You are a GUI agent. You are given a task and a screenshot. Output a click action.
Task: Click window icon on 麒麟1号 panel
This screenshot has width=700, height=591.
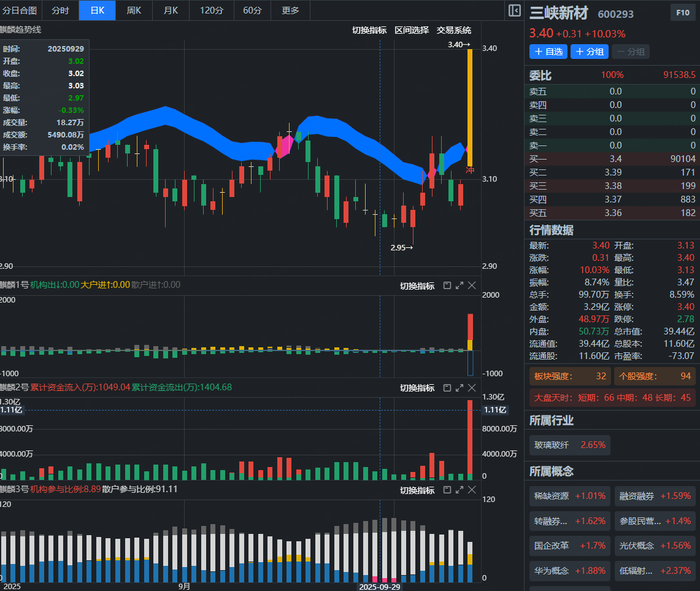click(x=447, y=285)
